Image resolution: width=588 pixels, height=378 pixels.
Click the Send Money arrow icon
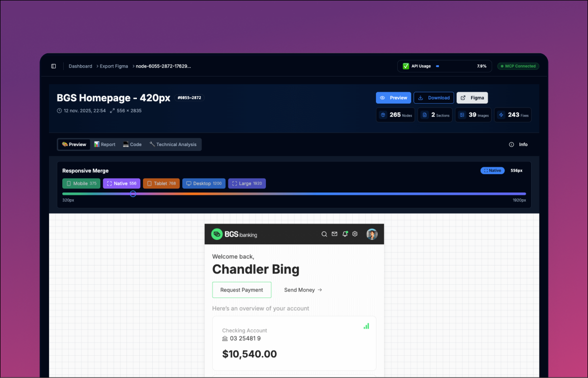coord(320,290)
